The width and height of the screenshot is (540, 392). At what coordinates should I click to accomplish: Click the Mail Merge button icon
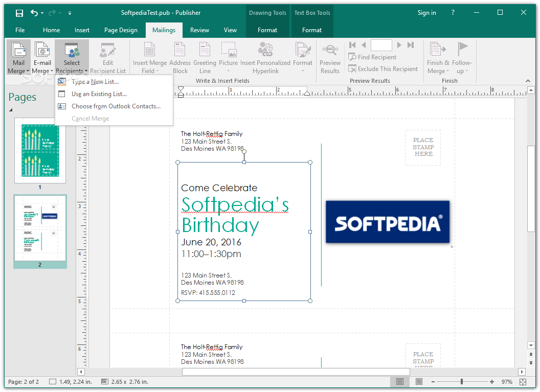tap(18, 50)
